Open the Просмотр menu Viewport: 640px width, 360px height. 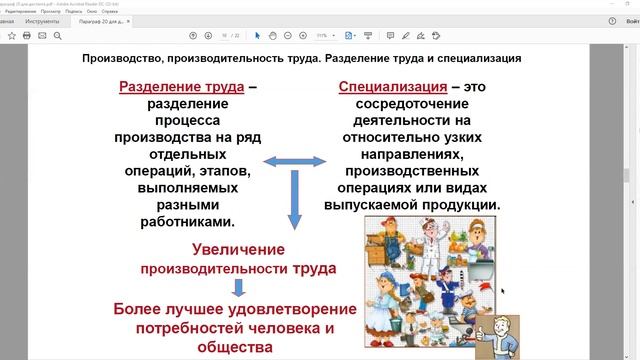51,11
